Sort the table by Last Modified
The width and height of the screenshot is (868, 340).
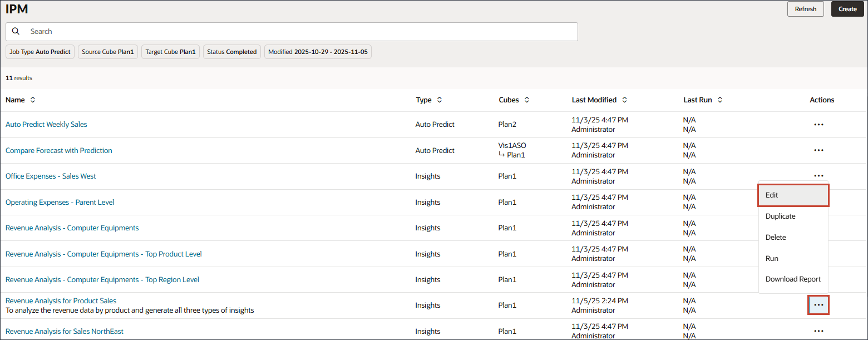click(624, 100)
